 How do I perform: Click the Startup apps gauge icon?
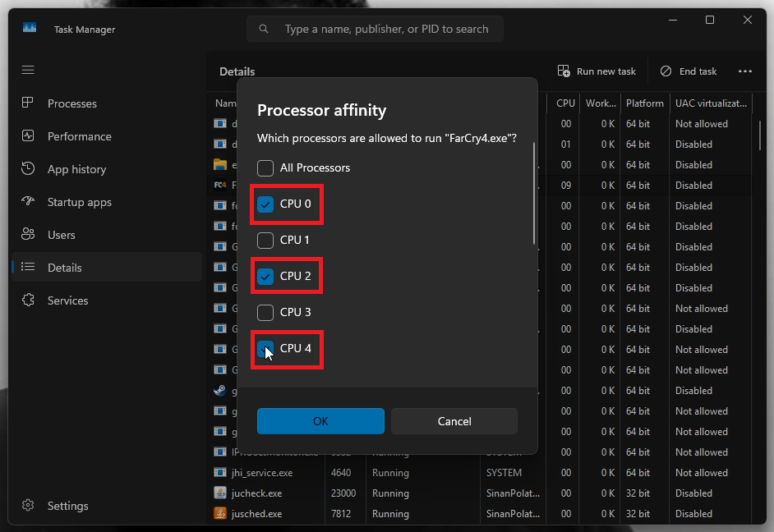28,201
